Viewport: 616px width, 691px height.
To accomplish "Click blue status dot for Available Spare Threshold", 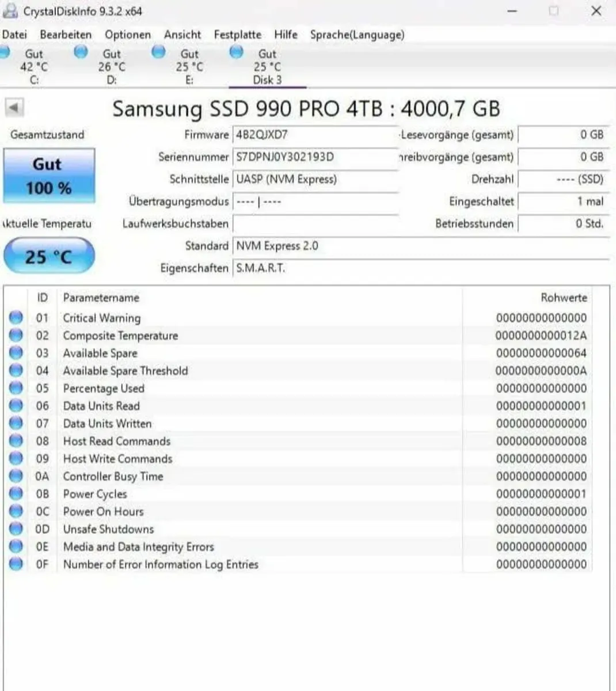I will (x=16, y=370).
